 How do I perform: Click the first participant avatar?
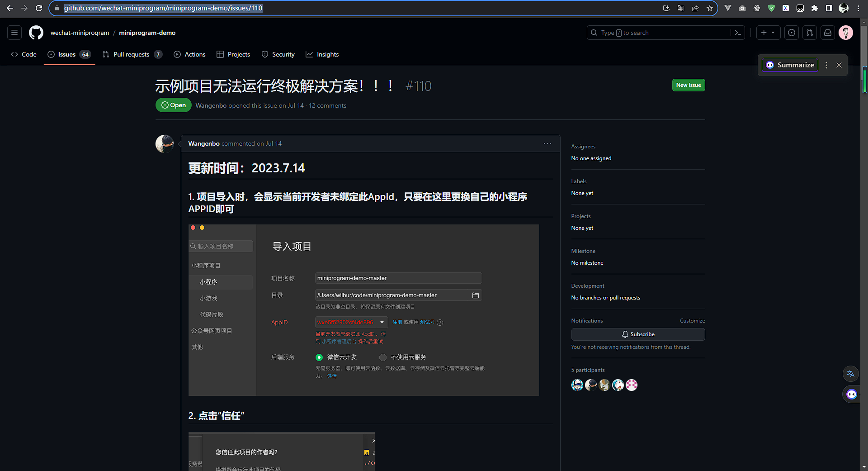pos(577,385)
